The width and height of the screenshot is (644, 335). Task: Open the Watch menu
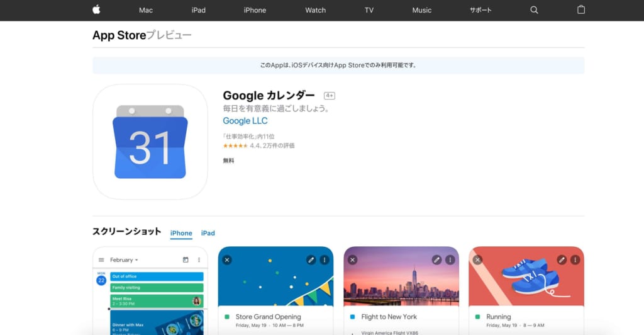pos(316,10)
